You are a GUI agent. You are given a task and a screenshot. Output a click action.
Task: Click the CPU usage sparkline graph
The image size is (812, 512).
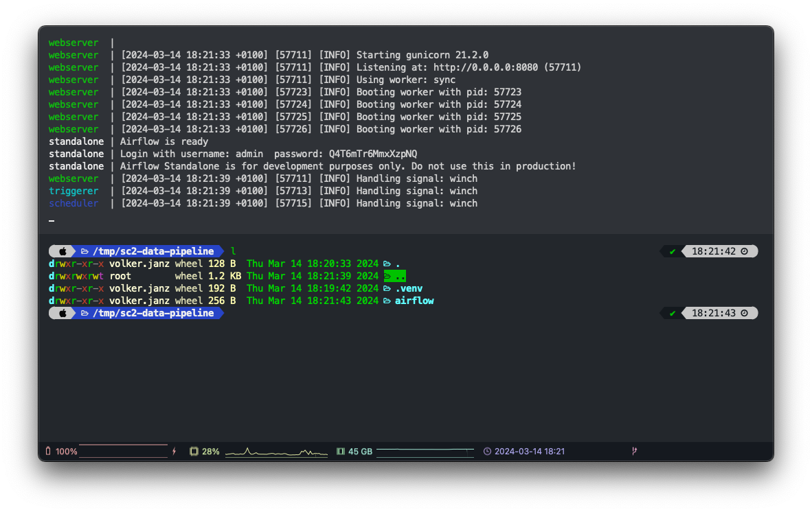tap(277, 452)
